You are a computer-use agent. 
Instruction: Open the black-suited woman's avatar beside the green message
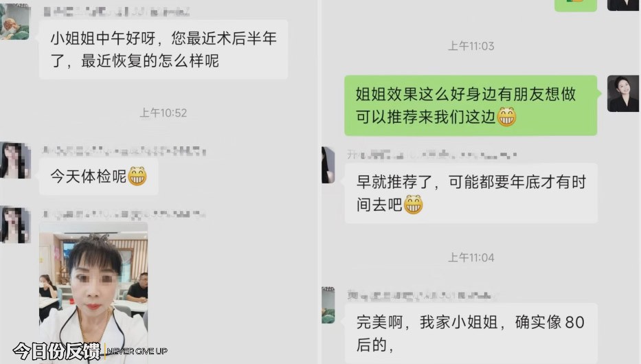point(622,93)
